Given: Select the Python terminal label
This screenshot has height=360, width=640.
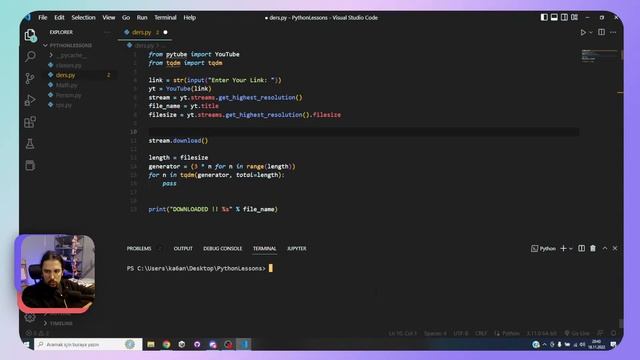Looking at the screenshot, I should [x=544, y=249].
